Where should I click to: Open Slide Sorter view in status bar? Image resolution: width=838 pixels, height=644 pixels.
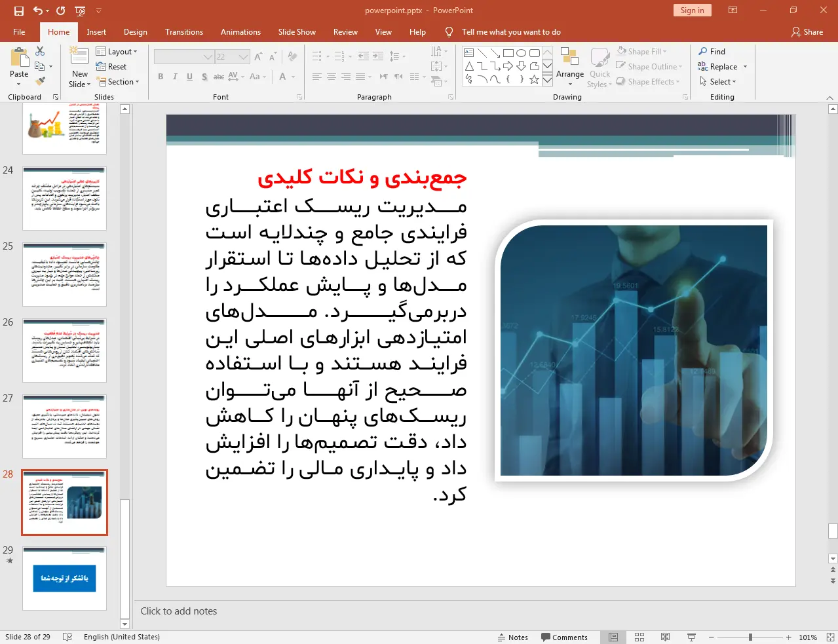(x=639, y=637)
